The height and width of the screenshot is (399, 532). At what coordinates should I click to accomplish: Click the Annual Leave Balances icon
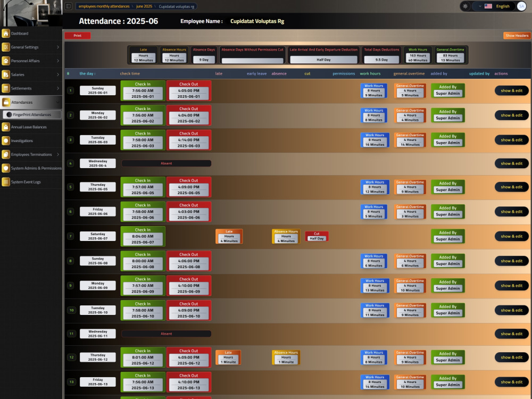pos(6,127)
